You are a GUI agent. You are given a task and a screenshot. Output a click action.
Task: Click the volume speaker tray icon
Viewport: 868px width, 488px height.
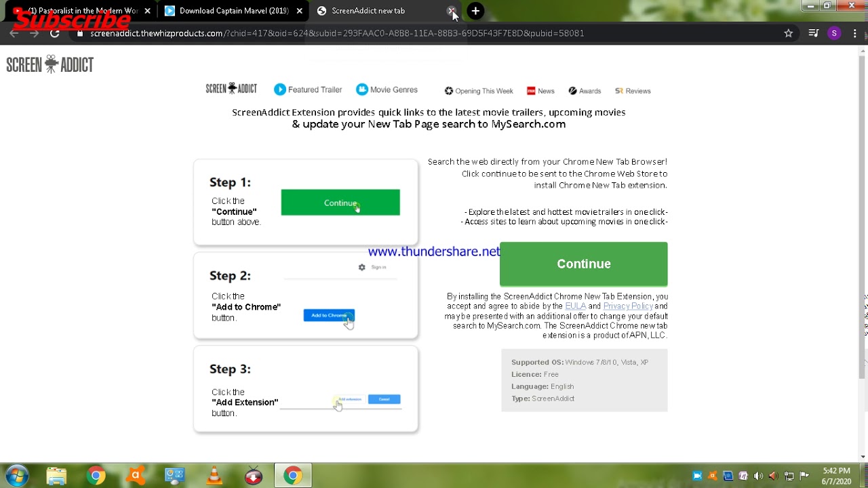758,476
